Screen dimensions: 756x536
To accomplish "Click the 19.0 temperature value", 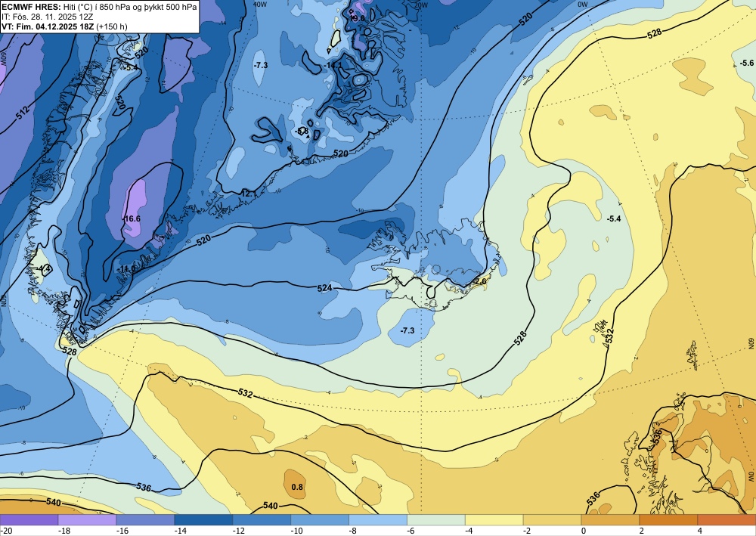I will point(357,18).
